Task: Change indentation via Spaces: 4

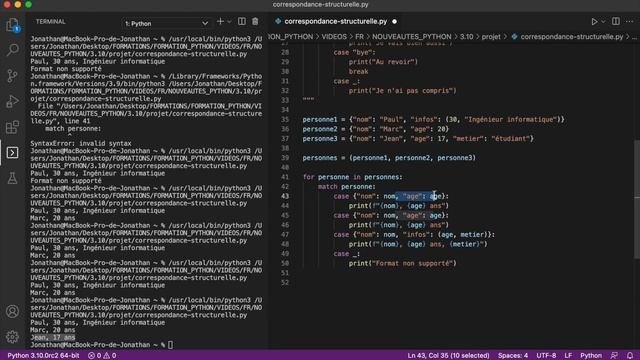Action: click(x=513, y=356)
